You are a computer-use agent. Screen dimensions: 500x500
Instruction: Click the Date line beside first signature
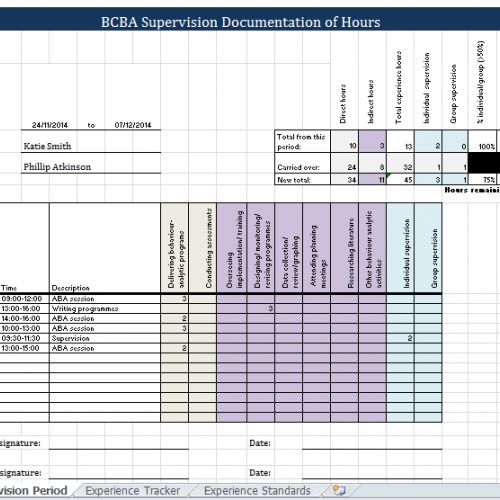[372, 443]
